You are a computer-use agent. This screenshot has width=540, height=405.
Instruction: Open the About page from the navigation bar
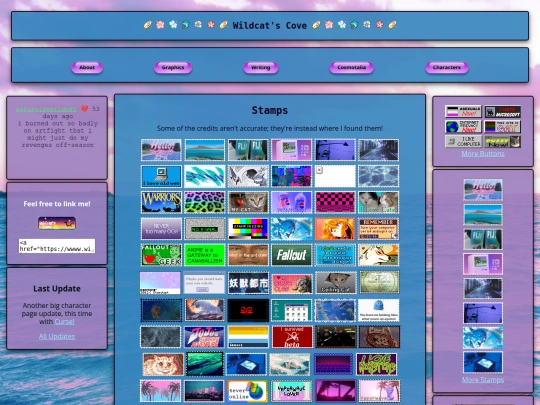[x=87, y=68]
